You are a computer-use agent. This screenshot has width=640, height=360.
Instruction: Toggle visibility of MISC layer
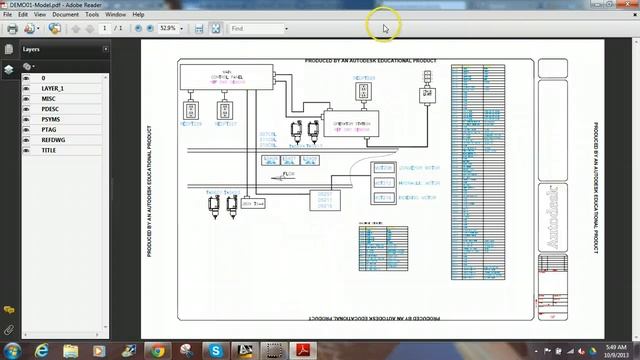click(x=27, y=99)
